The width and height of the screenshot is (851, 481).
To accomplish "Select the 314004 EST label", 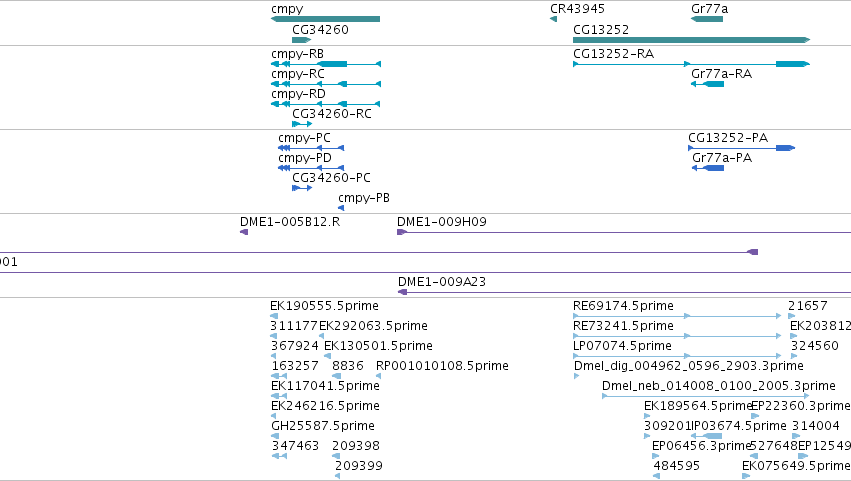I will (x=816, y=426).
